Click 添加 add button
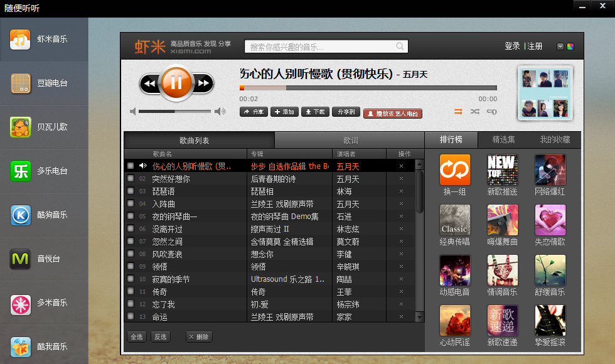The image size is (615, 364). [284, 112]
